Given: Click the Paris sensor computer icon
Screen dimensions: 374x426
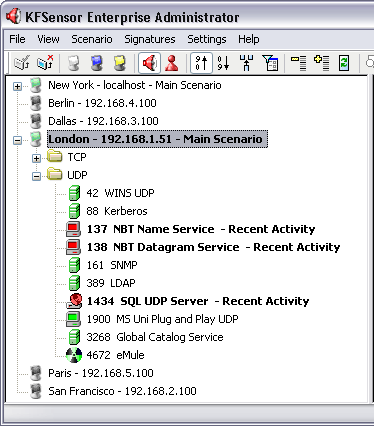Looking at the screenshot, I should point(35,373).
